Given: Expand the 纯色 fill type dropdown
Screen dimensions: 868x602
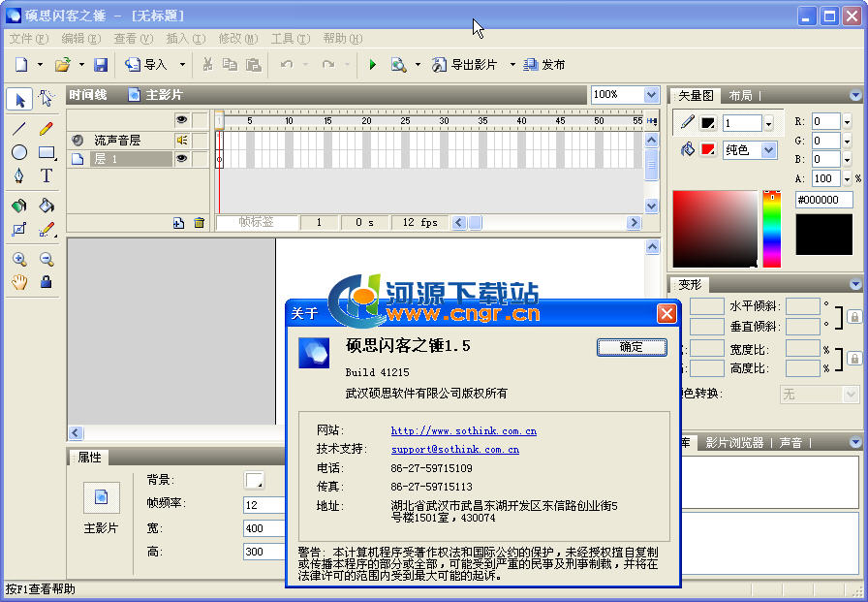Looking at the screenshot, I should (x=768, y=150).
